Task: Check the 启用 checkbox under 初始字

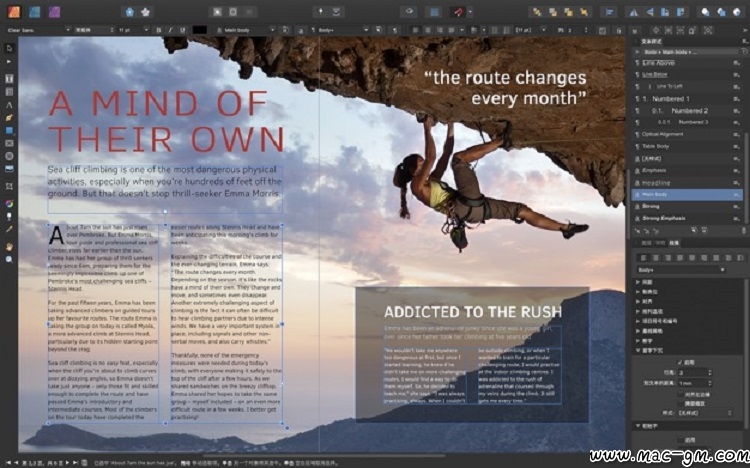Action: (x=680, y=440)
